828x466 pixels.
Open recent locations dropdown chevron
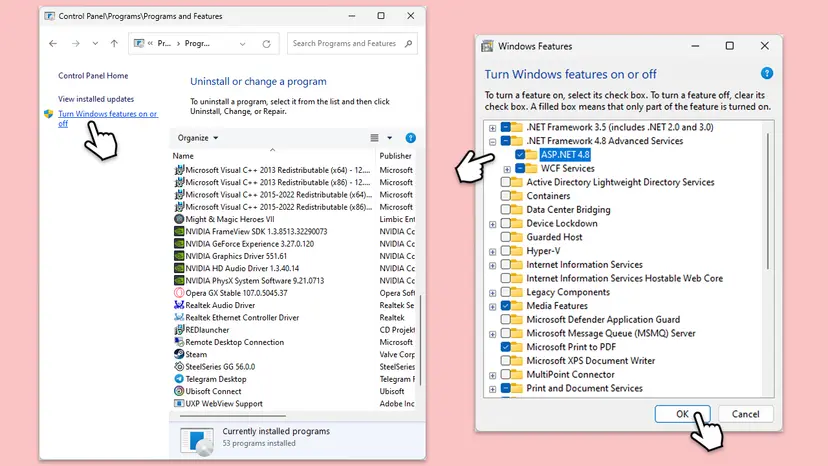tap(95, 43)
